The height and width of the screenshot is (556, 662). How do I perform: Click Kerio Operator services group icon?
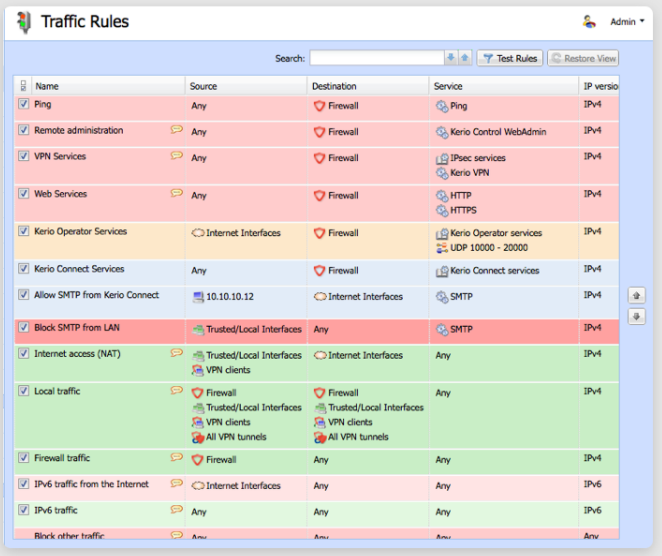pyautogui.click(x=442, y=233)
